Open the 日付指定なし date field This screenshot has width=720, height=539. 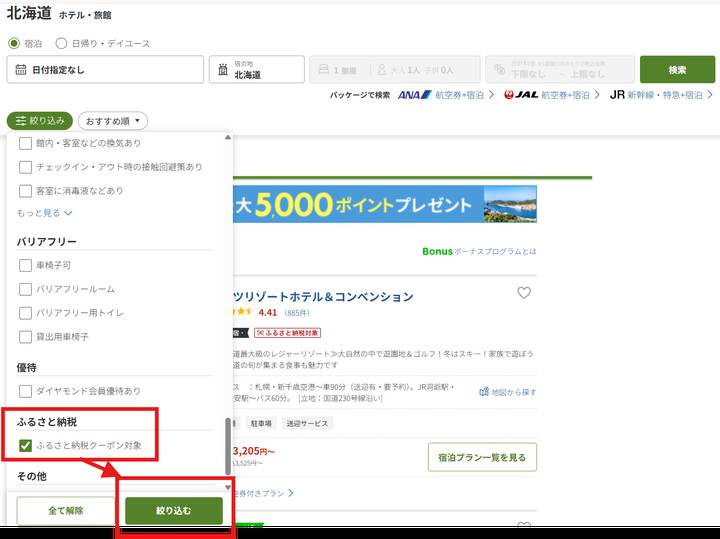105,69
